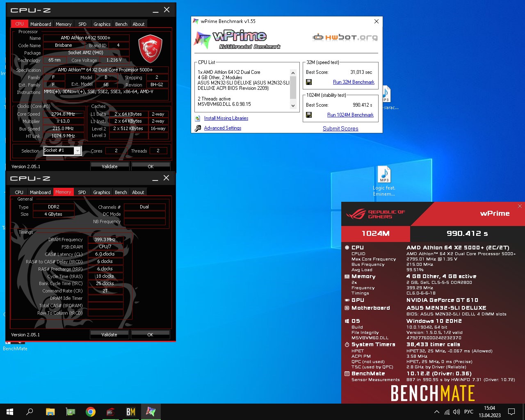Image resolution: width=525 pixels, height=420 pixels.
Task: Click the green hardware app taskbar icon
Action: (x=70, y=412)
